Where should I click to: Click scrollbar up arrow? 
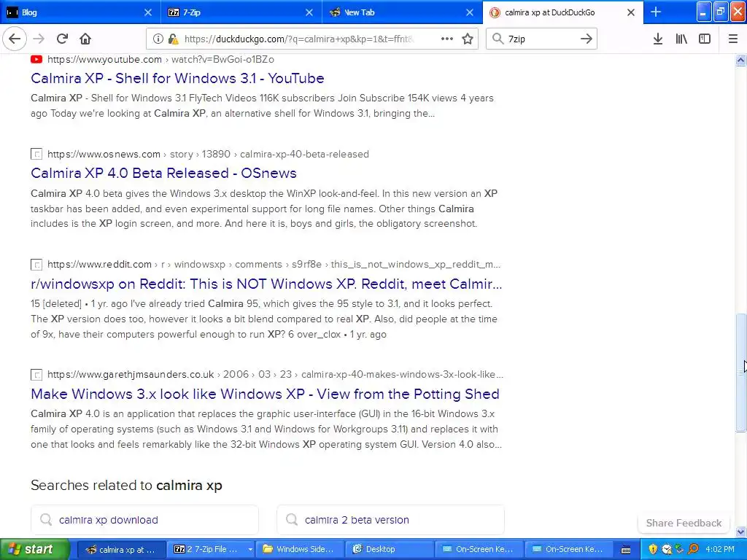click(x=740, y=60)
